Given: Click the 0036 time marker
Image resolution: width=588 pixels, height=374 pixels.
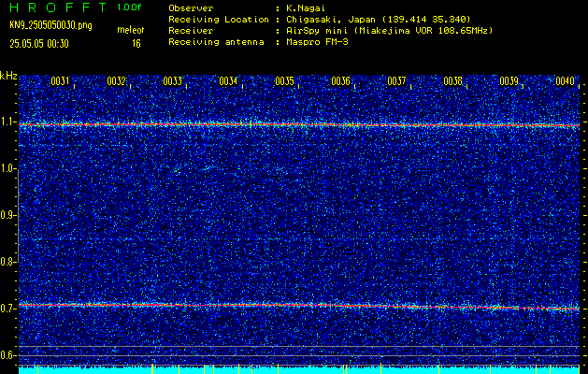Looking at the screenshot, I should [340, 81].
